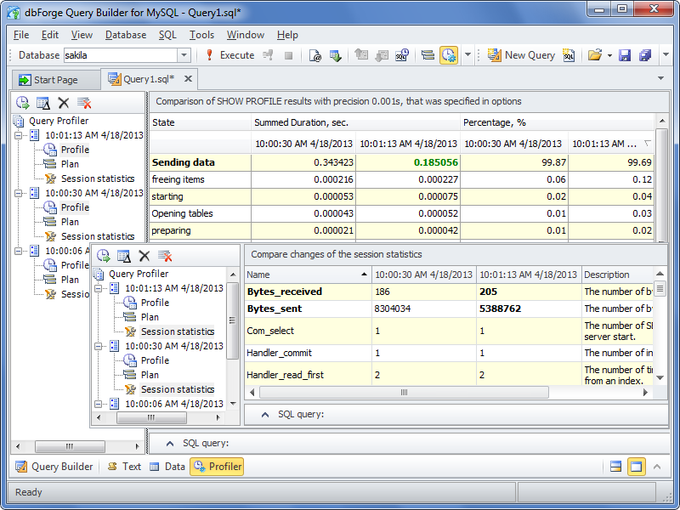Click the horizontal scrollbar of session statistics grid
Image resolution: width=680 pixels, height=510 pixels.
404,392
